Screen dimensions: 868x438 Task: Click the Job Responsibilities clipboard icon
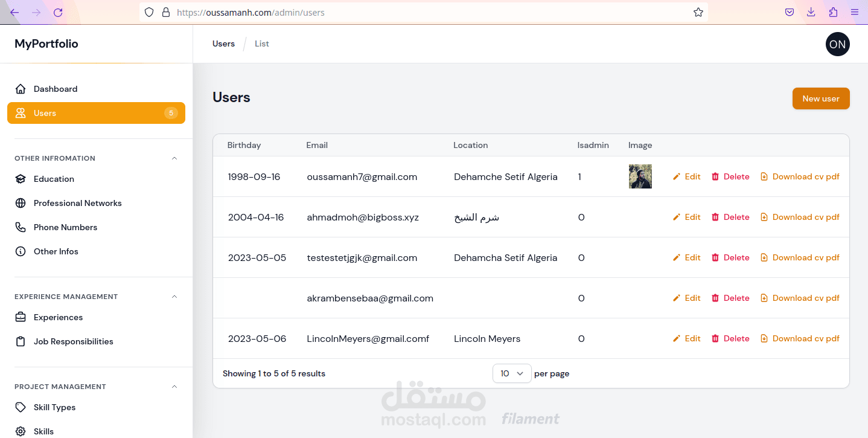[x=21, y=341]
